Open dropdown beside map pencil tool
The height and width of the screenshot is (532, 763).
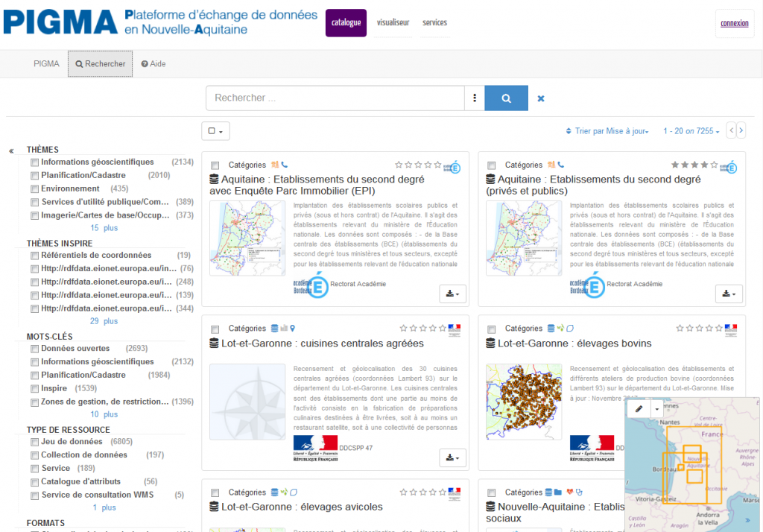657,409
